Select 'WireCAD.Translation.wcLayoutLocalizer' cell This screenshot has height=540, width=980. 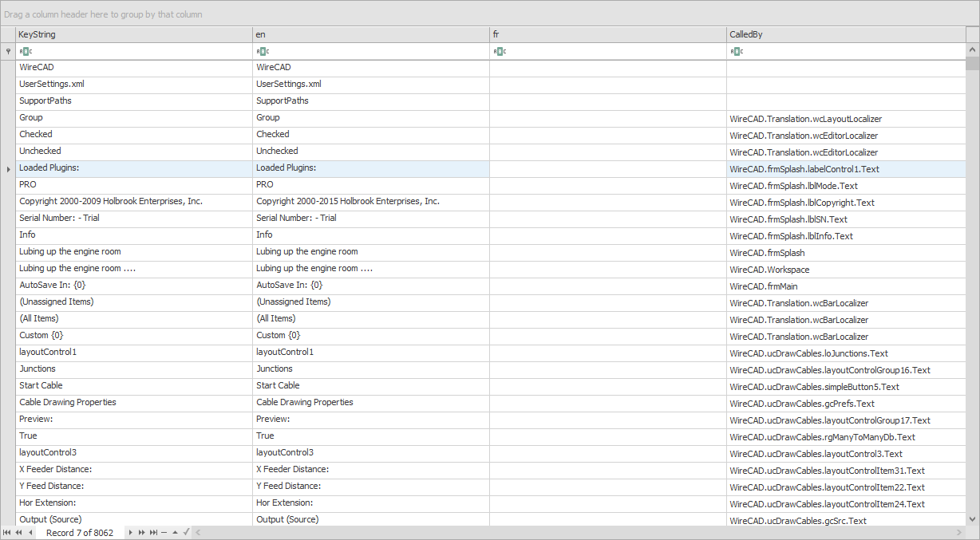(x=846, y=118)
